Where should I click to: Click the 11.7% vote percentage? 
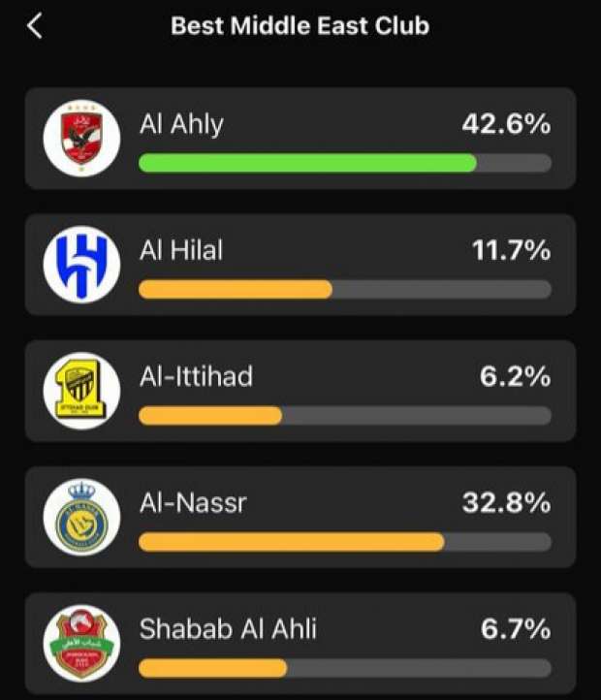(511, 250)
